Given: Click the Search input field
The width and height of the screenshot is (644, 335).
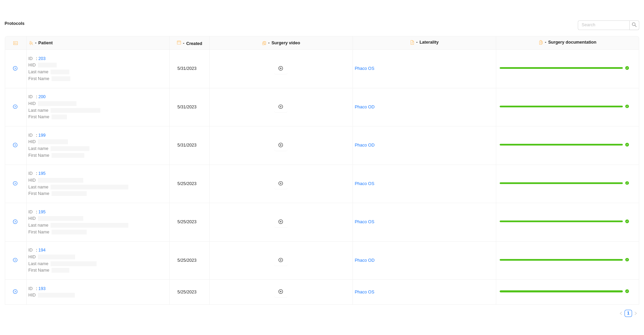Looking at the screenshot, I should tap(603, 25).
